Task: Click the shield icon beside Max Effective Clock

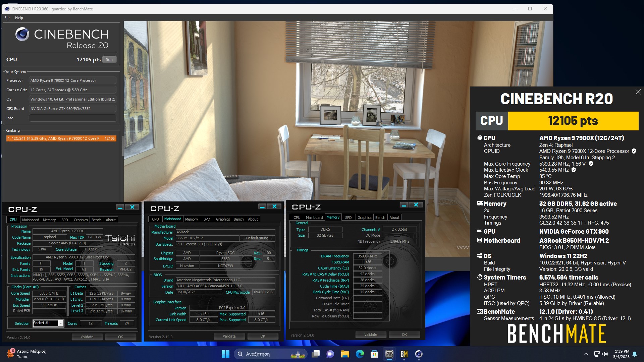Action: (574, 170)
